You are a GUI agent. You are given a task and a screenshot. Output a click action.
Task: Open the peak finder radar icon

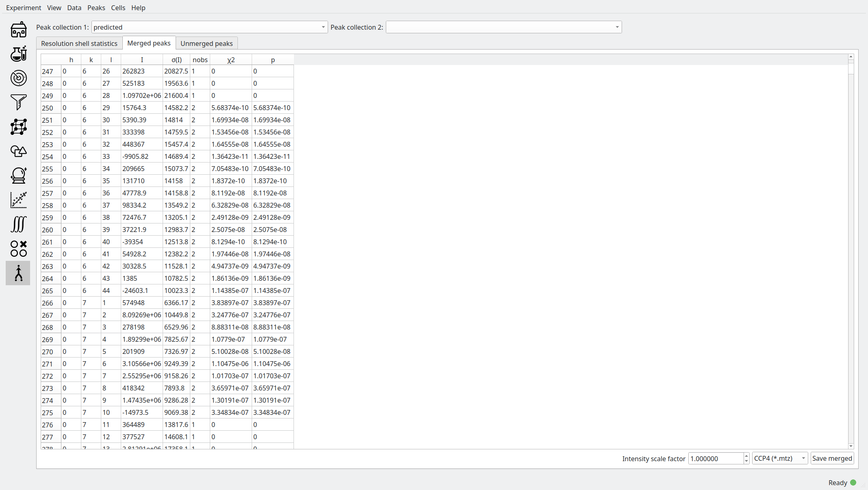click(x=18, y=78)
